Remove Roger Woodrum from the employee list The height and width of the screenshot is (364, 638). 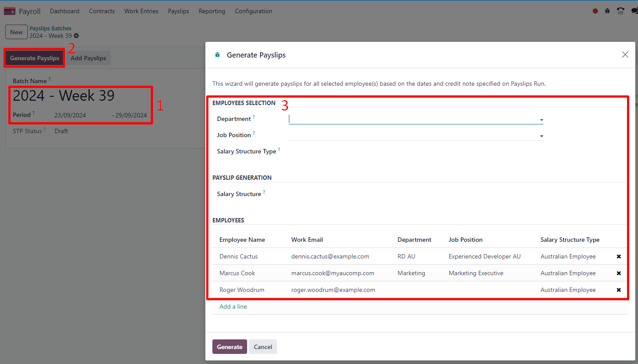pos(619,290)
